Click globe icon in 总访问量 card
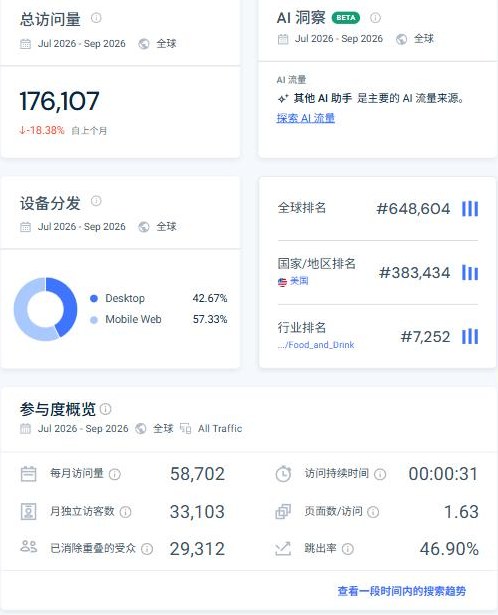 (144, 44)
